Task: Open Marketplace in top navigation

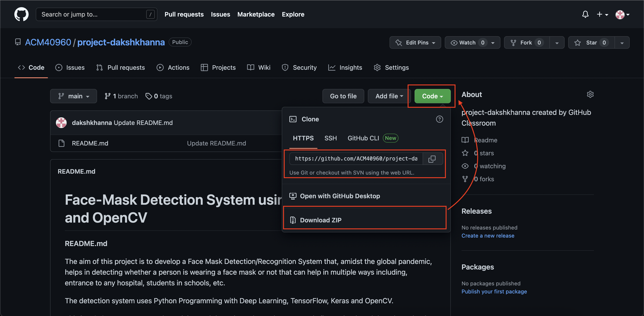Action: (256, 14)
